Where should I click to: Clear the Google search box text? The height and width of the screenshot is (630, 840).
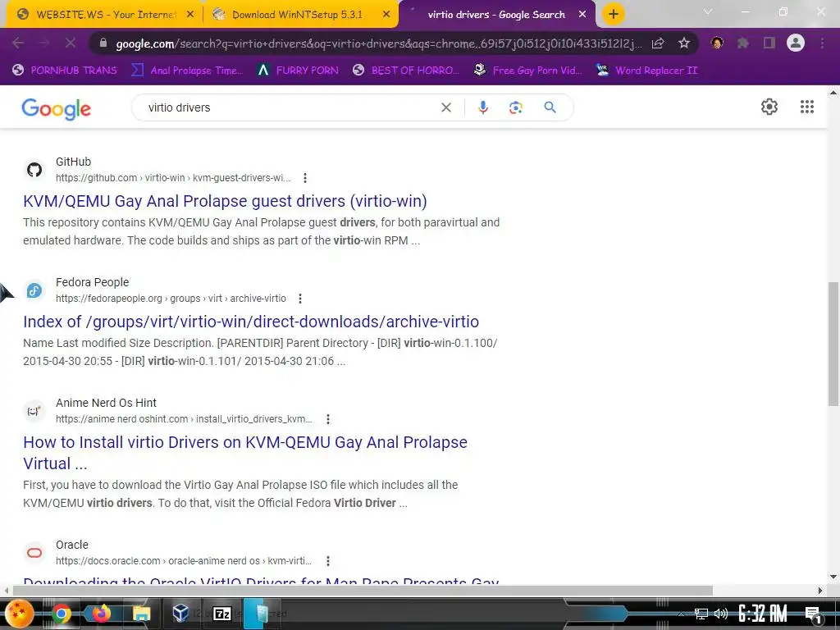445,107
